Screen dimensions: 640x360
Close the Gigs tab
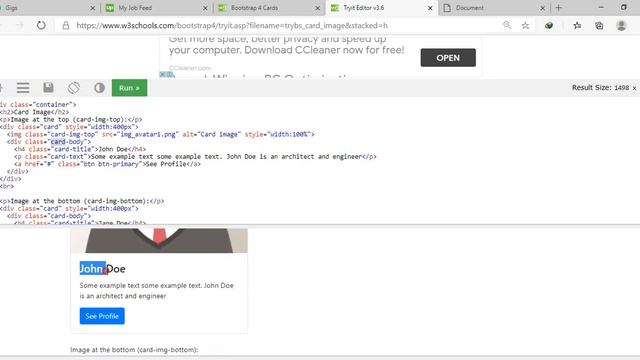pyautogui.click(x=93, y=8)
